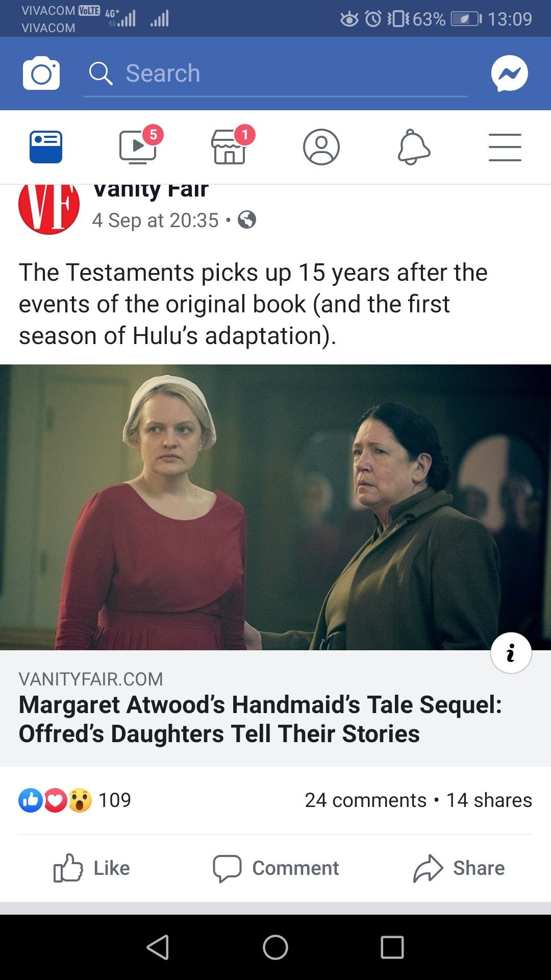Screen dimensions: 551x980
Task: Open the Margaret Atwood sequel article headline
Action: tap(261, 719)
